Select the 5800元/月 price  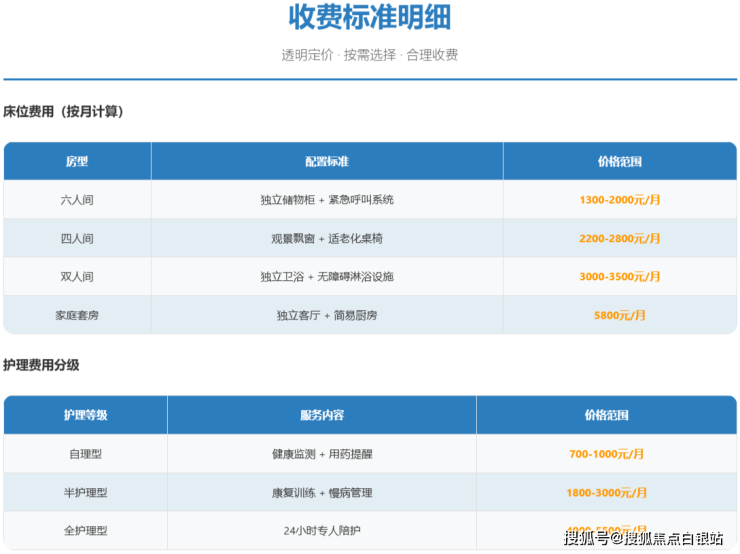click(619, 315)
